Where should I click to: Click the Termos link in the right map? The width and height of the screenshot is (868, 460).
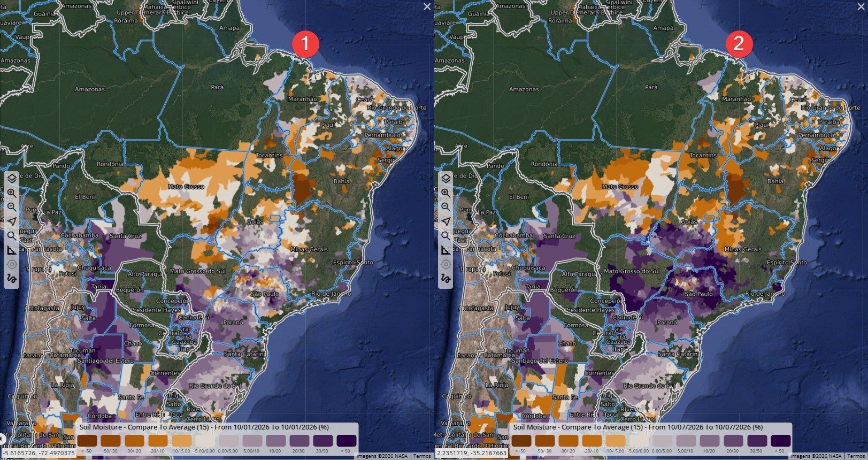coord(856,456)
